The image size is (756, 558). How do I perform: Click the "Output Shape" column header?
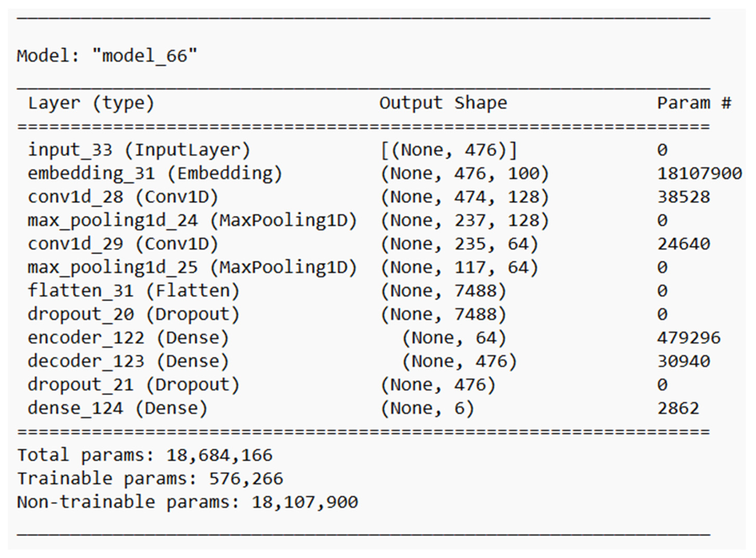[x=443, y=103]
